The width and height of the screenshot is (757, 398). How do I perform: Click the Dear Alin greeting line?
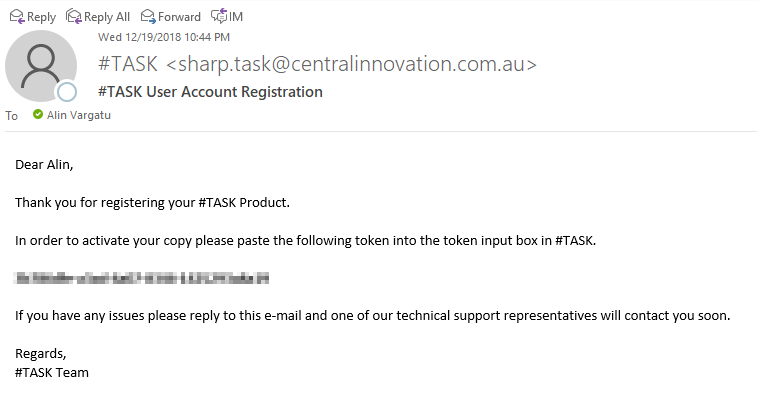44,165
